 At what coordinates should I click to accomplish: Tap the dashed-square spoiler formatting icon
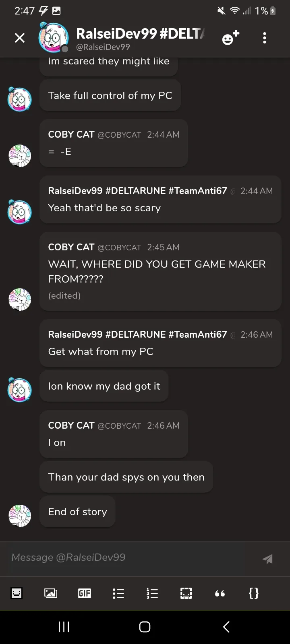tap(186, 593)
